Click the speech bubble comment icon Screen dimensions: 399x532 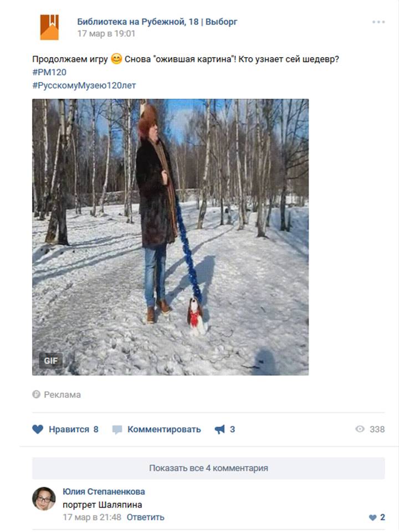click(117, 429)
